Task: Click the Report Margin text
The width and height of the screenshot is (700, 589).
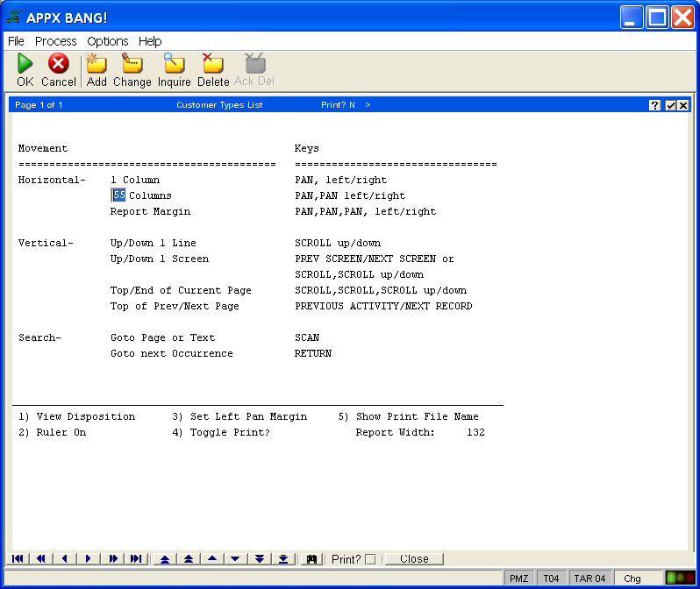Action: 150,211
